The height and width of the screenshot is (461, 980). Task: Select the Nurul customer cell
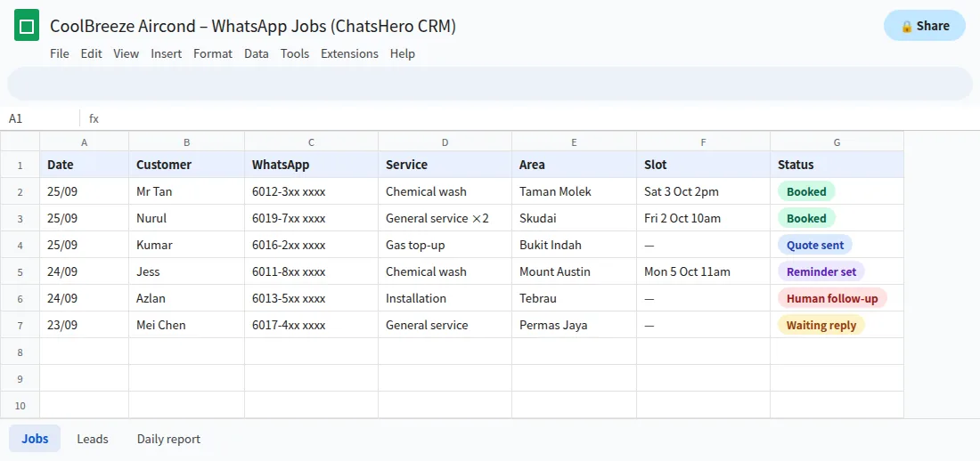[187, 218]
